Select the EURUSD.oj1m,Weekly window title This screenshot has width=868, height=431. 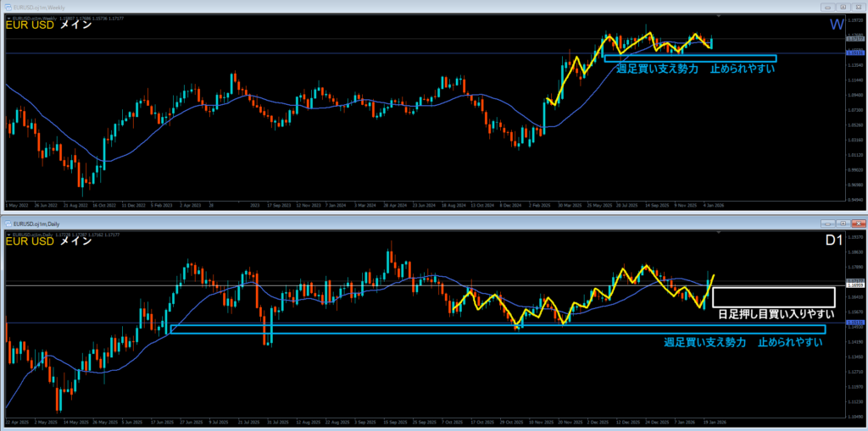(x=37, y=7)
